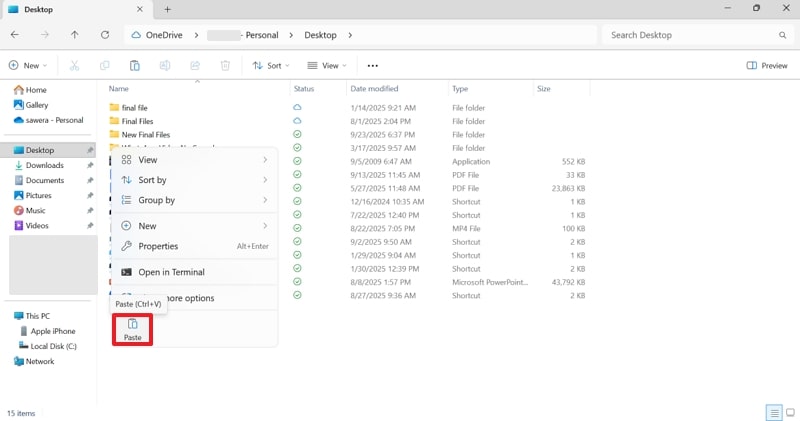Switch to large thumbnails view icon
Image resolution: width=800 pixels, height=421 pixels.
[789, 412]
